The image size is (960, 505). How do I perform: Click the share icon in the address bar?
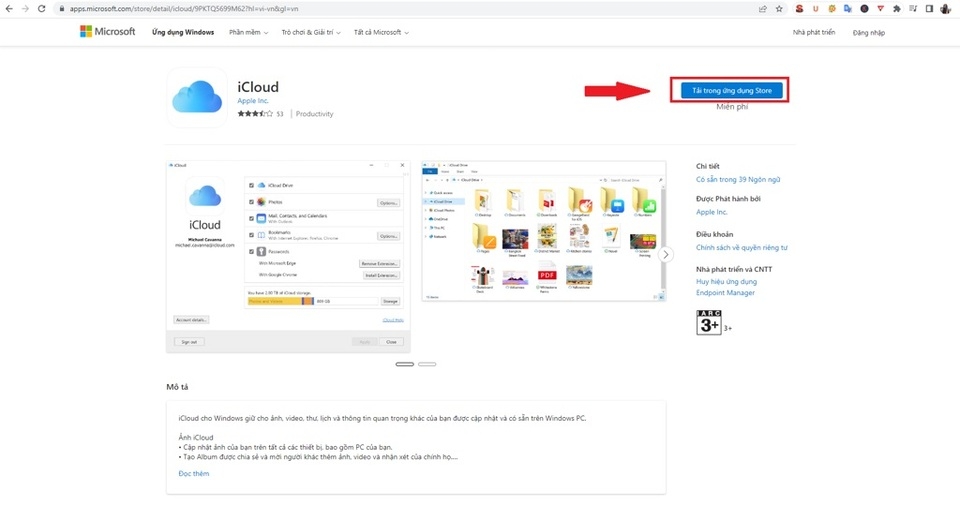pyautogui.click(x=764, y=9)
